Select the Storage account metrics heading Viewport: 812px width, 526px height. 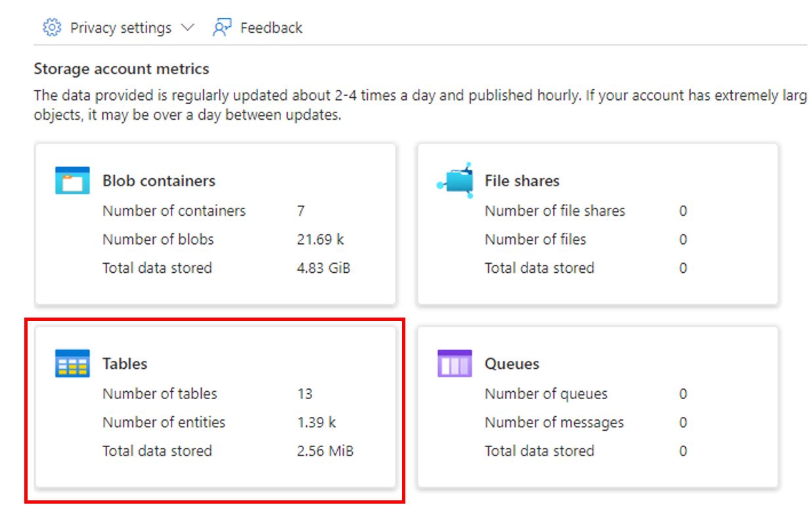pyautogui.click(x=122, y=68)
